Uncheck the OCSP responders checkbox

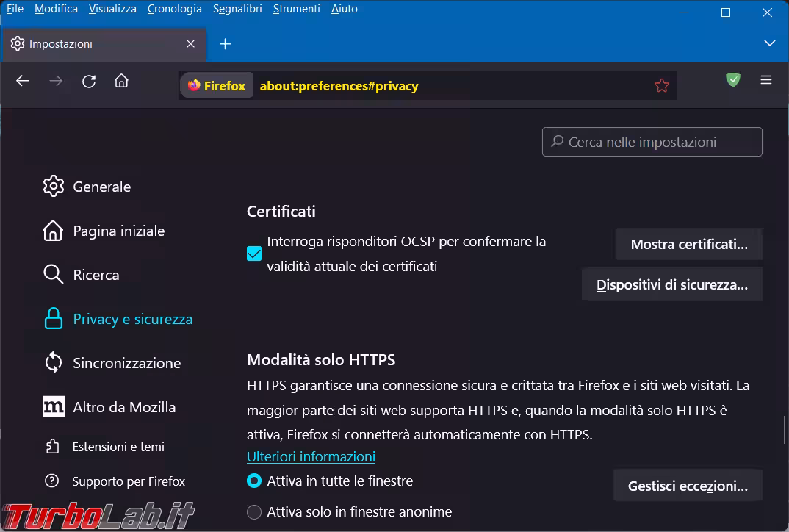(254, 254)
